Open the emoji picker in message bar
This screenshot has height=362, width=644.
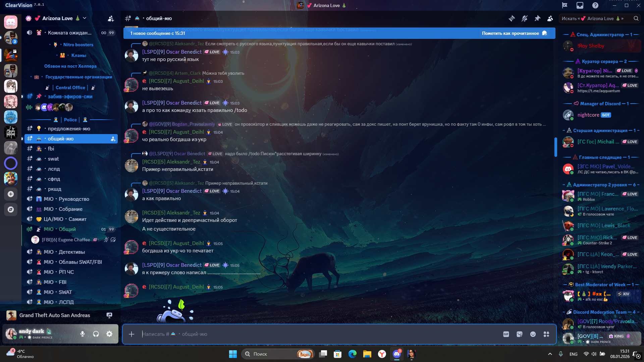(533, 334)
